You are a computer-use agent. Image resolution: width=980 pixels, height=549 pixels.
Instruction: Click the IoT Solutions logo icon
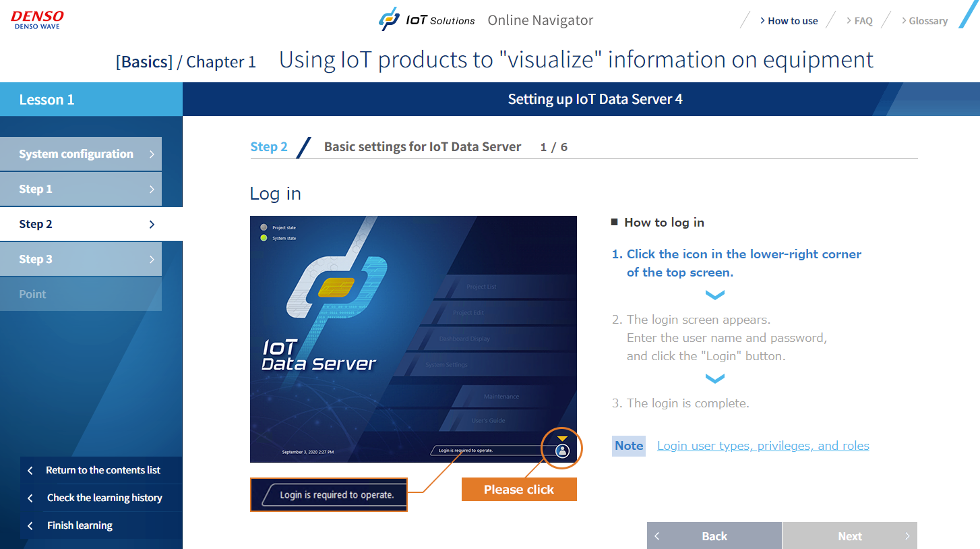[389, 19]
